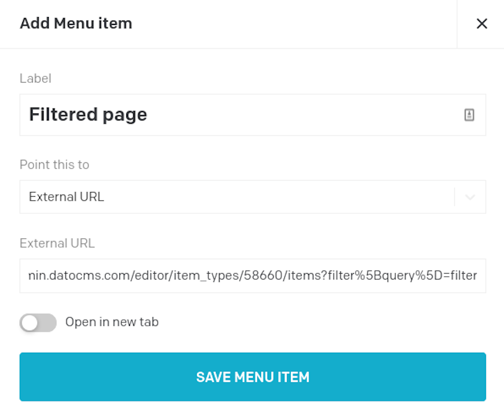This screenshot has height=420, width=504.
Task: Click the Open in new tab text label
Action: [112, 322]
